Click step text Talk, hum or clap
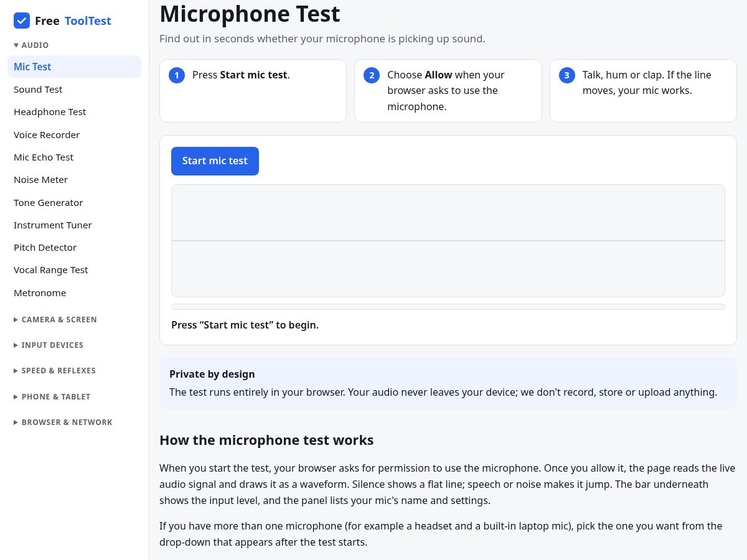 [647, 83]
